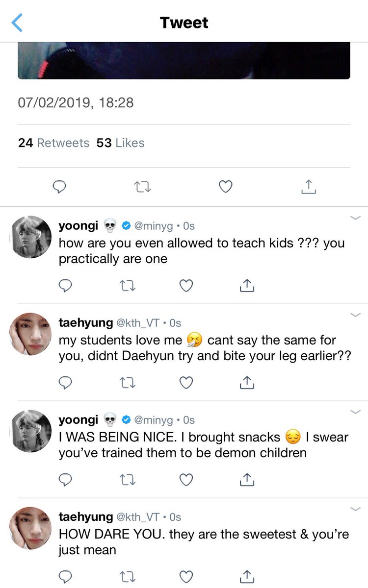The height and width of the screenshot is (588, 368).
Task: Share the main tweet
Action: point(308,187)
